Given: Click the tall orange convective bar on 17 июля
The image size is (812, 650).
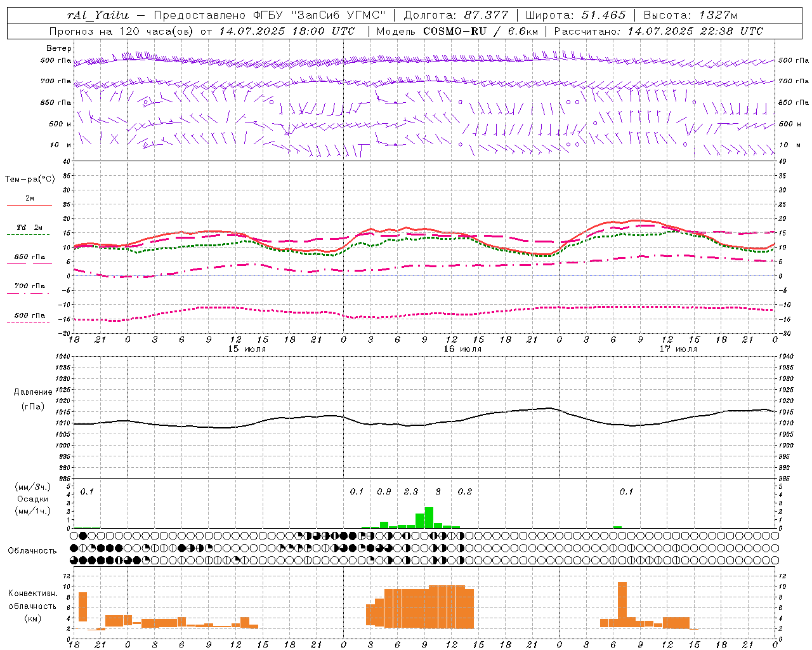Looking at the screenshot, I should 622,605.
